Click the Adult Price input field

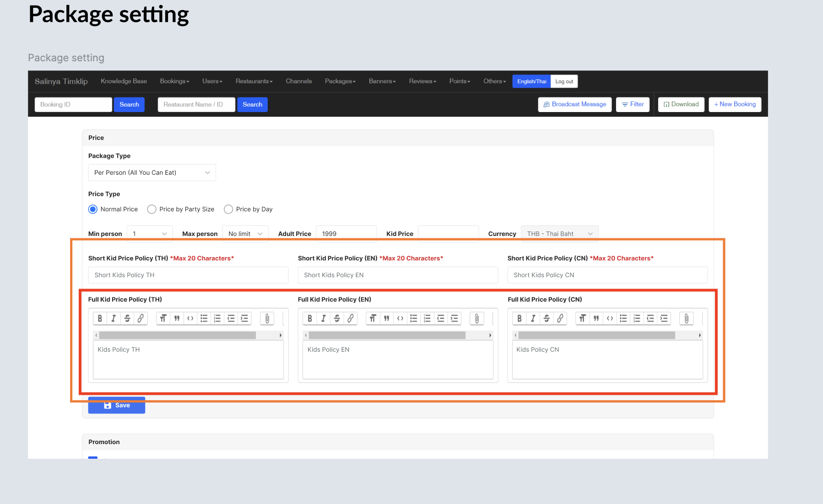point(346,234)
